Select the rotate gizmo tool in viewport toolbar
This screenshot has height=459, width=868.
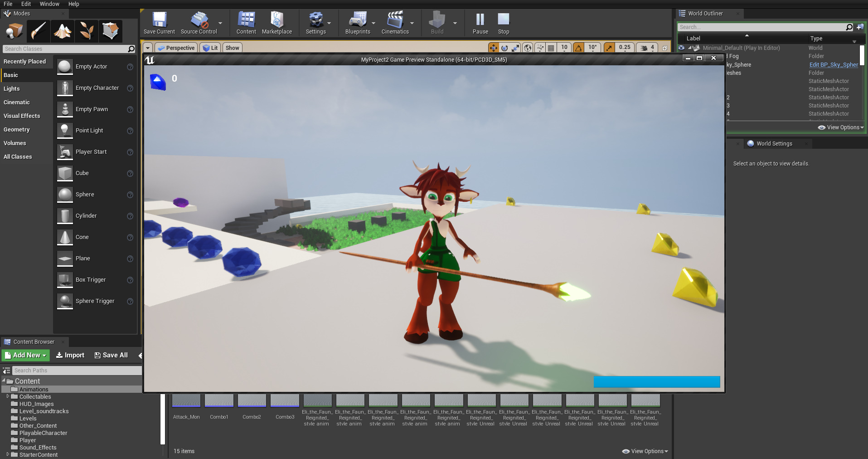(504, 48)
